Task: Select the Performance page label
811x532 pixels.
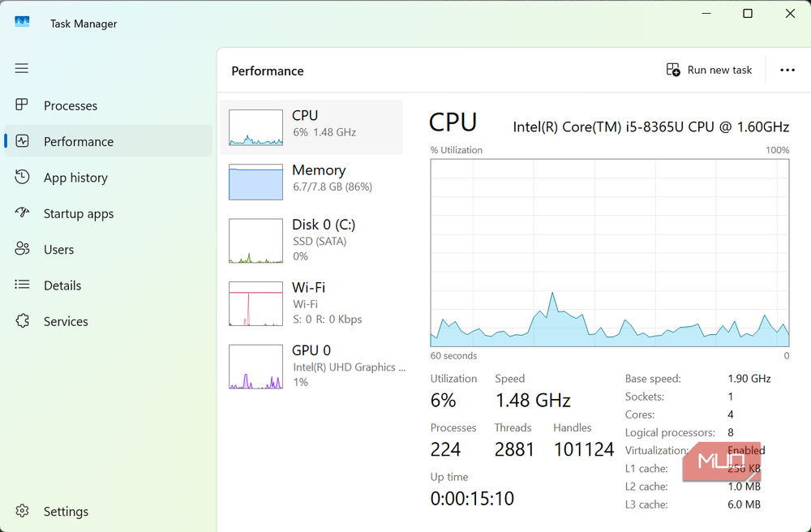Action: pyautogui.click(x=79, y=142)
